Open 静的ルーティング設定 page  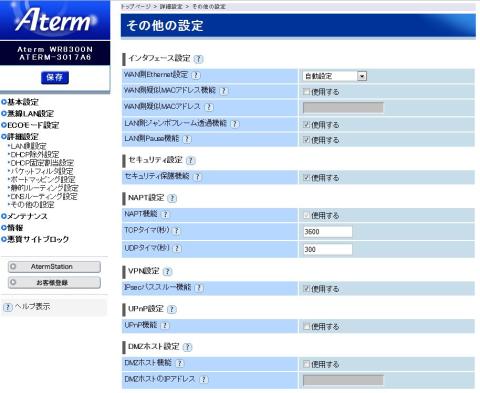[44, 188]
